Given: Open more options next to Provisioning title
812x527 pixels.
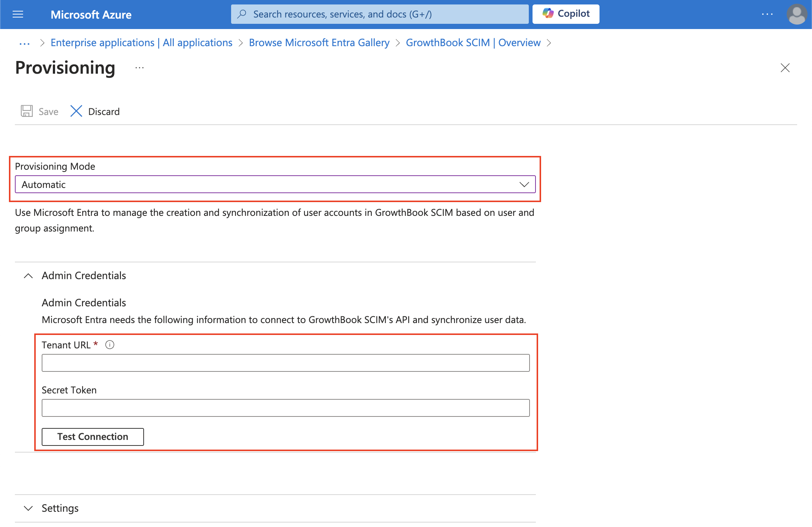Looking at the screenshot, I should click(140, 68).
